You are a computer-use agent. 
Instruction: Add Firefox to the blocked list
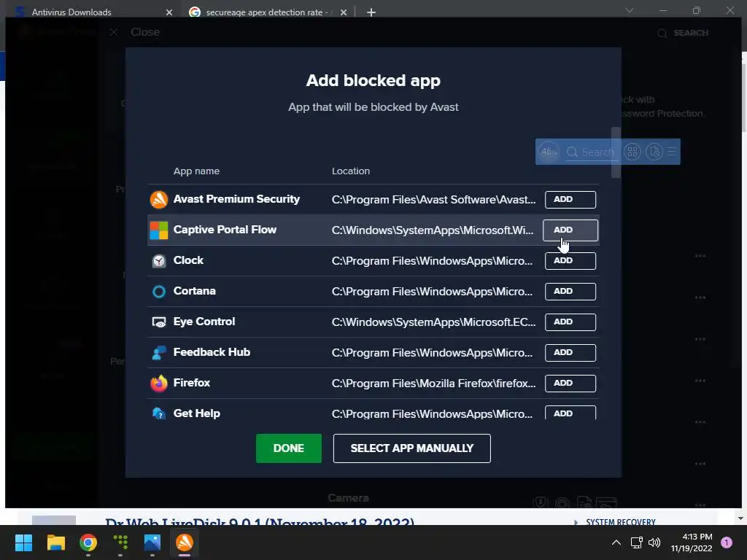coord(570,384)
